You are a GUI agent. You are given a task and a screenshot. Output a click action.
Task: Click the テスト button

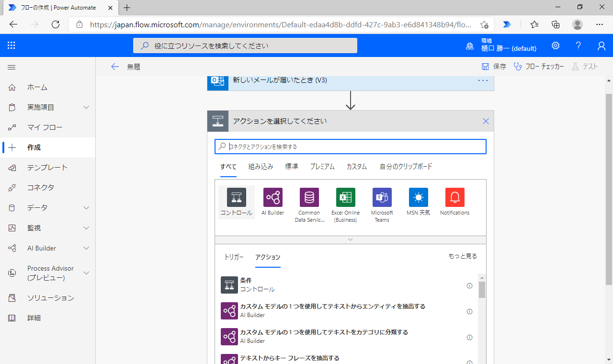tap(585, 67)
